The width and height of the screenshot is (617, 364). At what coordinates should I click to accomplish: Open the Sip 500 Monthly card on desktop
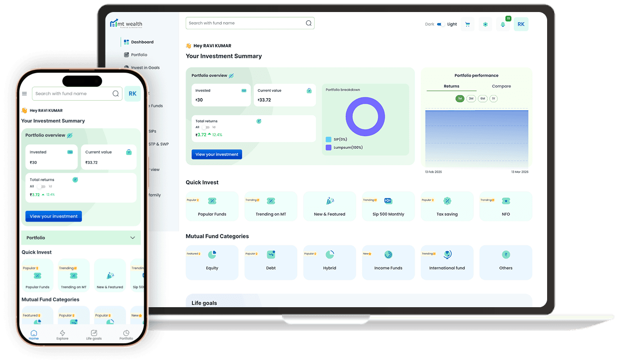click(388, 206)
